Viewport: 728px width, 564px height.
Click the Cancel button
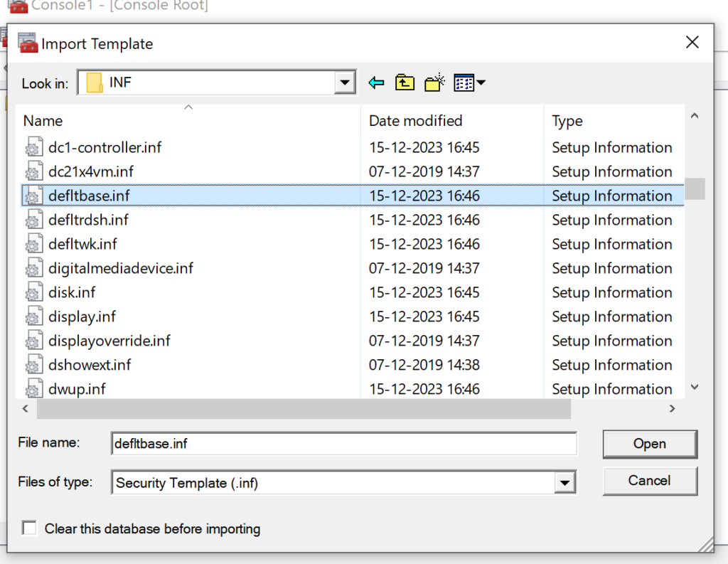pos(650,480)
